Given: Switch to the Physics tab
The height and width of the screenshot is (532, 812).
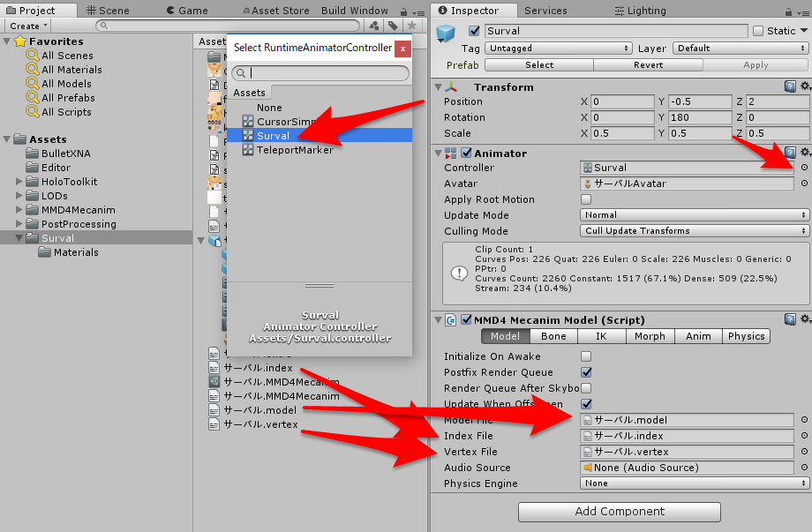Looking at the screenshot, I should (x=746, y=336).
